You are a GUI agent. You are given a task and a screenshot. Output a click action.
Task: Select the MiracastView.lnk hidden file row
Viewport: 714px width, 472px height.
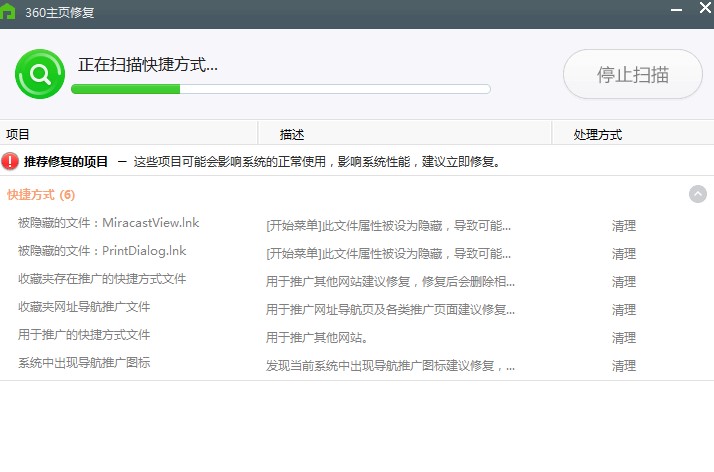coord(357,224)
